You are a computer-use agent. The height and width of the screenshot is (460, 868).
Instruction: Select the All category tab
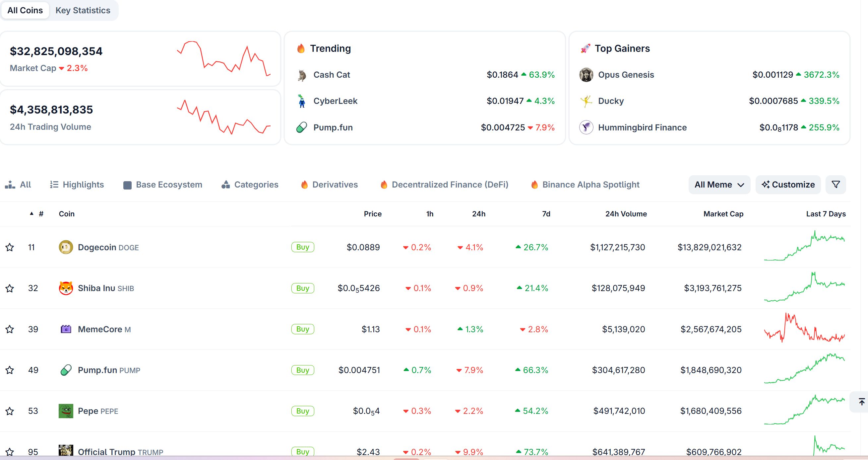(x=18, y=185)
